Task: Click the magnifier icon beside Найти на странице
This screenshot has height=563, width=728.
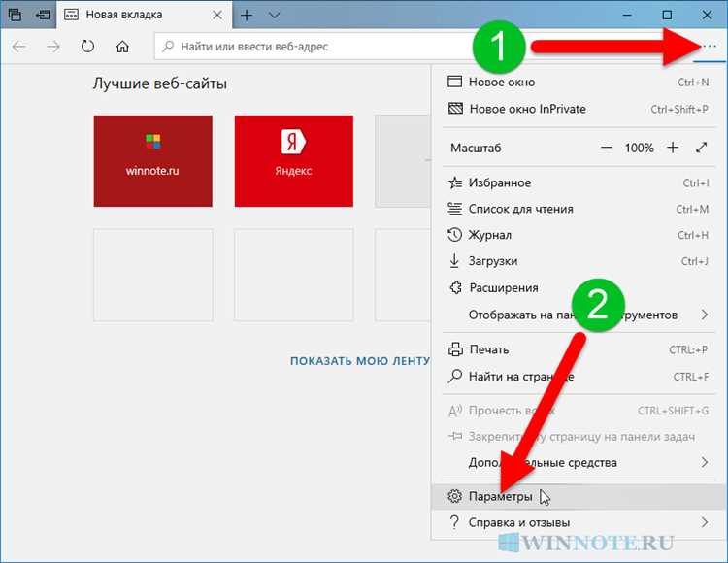Action: (454, 376)
